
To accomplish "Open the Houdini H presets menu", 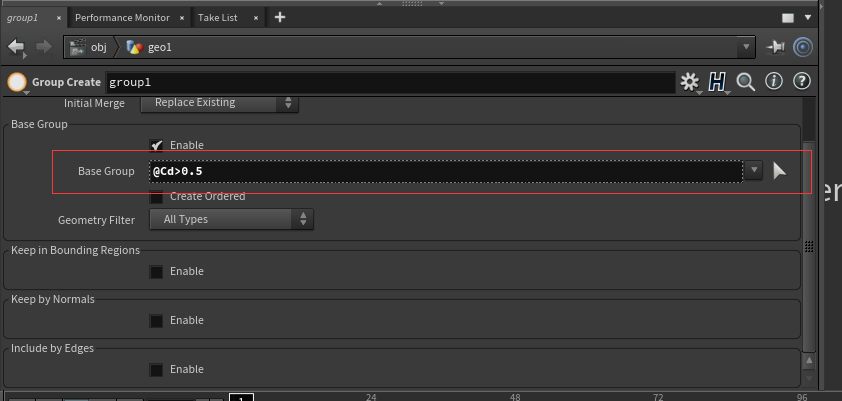I will 717,82.
